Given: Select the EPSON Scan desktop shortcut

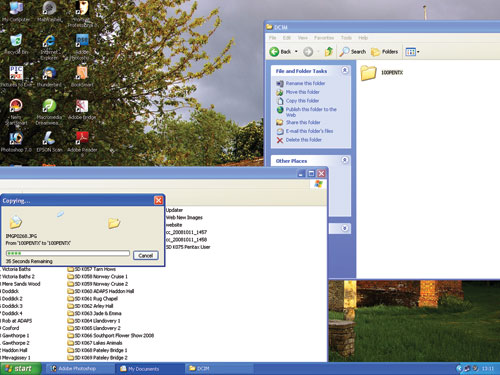Looking at the screenshot, I should click(49, 142).
